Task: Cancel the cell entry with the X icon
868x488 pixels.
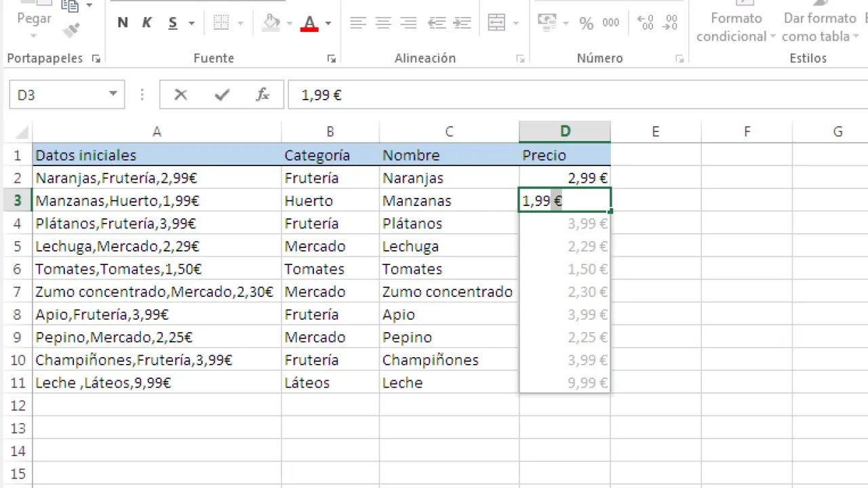Action: [x=180, y=95]
